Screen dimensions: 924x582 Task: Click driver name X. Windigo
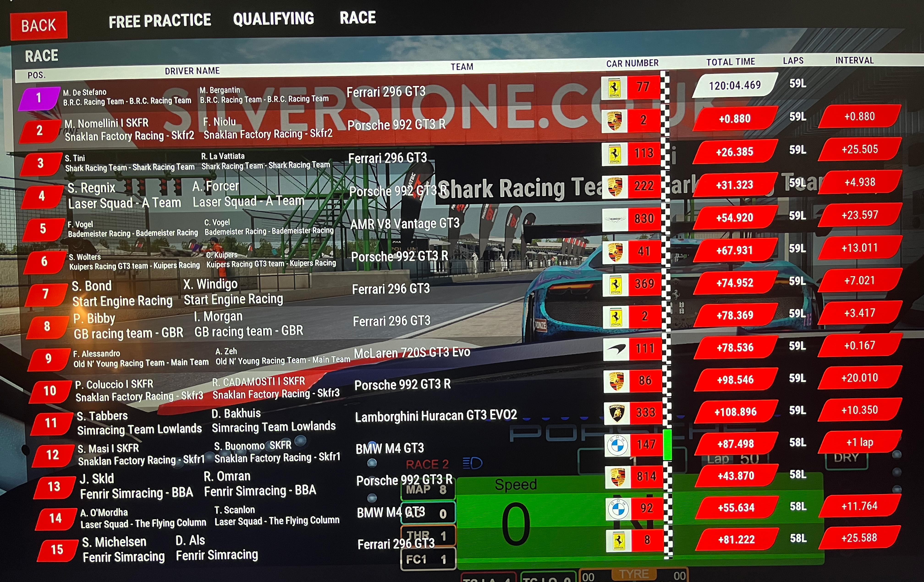[210, 284]
